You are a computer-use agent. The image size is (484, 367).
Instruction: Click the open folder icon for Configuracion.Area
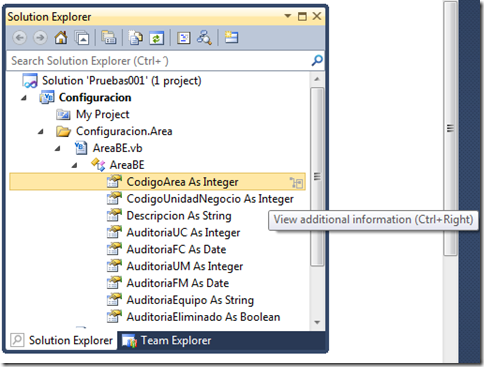pyautogui.click(x=63, y=131)
